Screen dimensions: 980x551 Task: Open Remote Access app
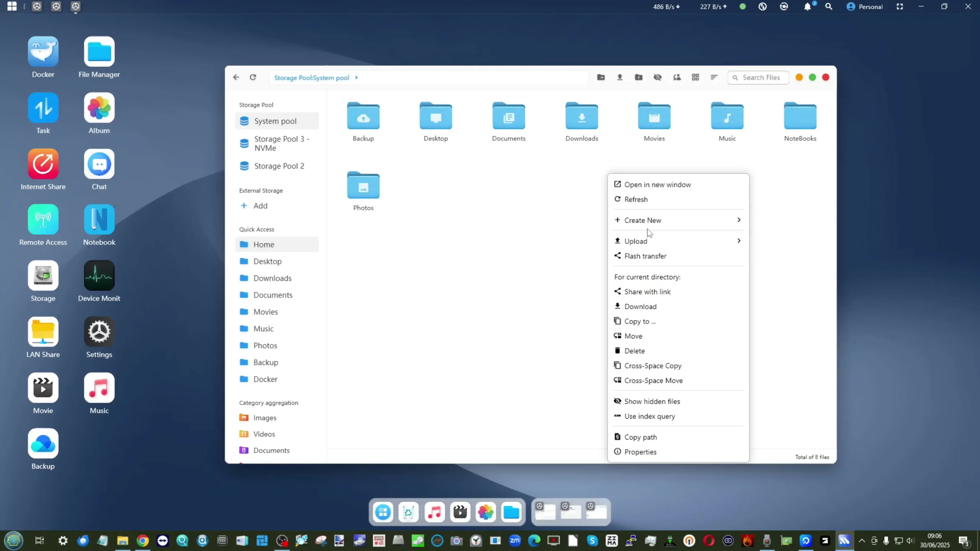tap(43, 220)
